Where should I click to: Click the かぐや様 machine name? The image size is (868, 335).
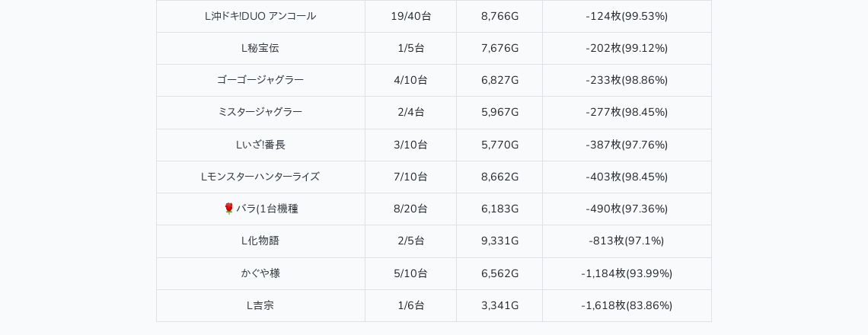(x=260, y=273)
